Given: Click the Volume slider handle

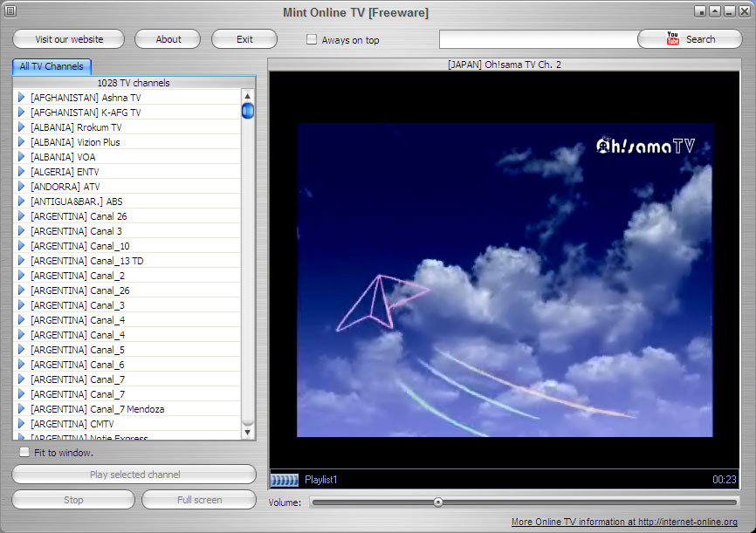Looking at the screenshot, I should [437, 502].
